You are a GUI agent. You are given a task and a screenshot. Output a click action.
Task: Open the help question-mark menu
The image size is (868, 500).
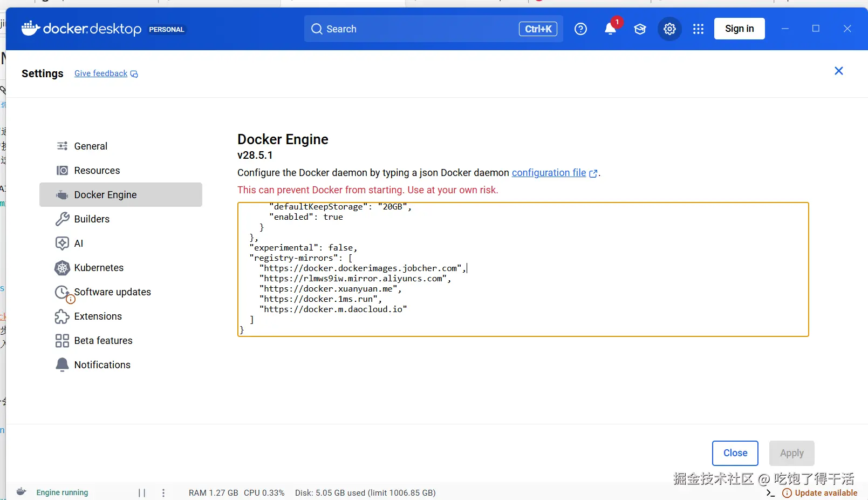580,29
